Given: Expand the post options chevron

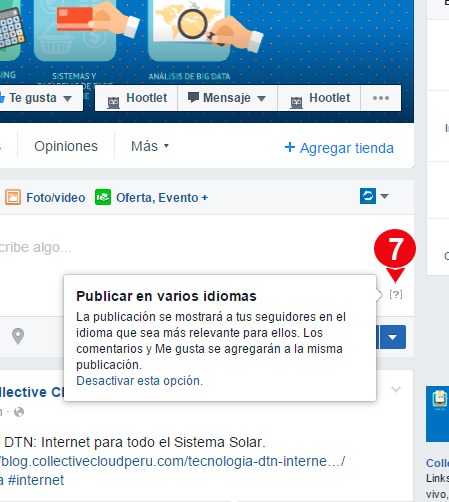Looking at the screenshot, I should [x=396, y=389].
